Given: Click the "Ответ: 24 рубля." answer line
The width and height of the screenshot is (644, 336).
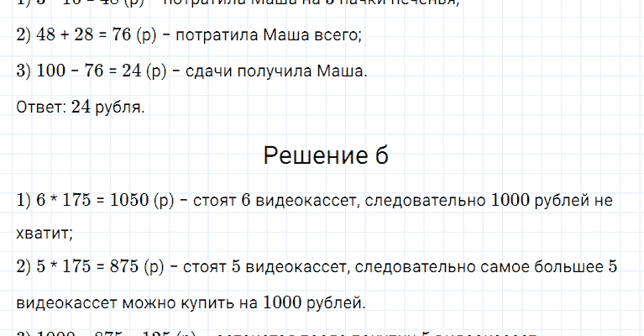Looking at the screenshot, I should tap(81, 107).
